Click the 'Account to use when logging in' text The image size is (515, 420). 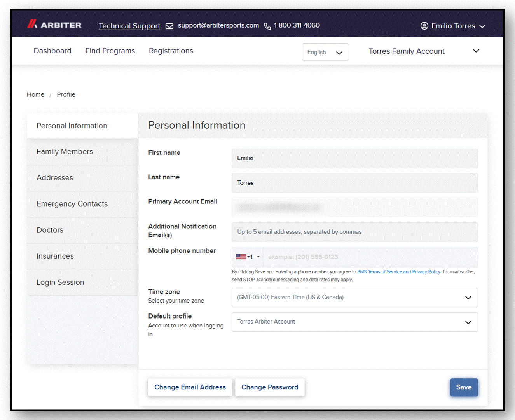(186, 330)
